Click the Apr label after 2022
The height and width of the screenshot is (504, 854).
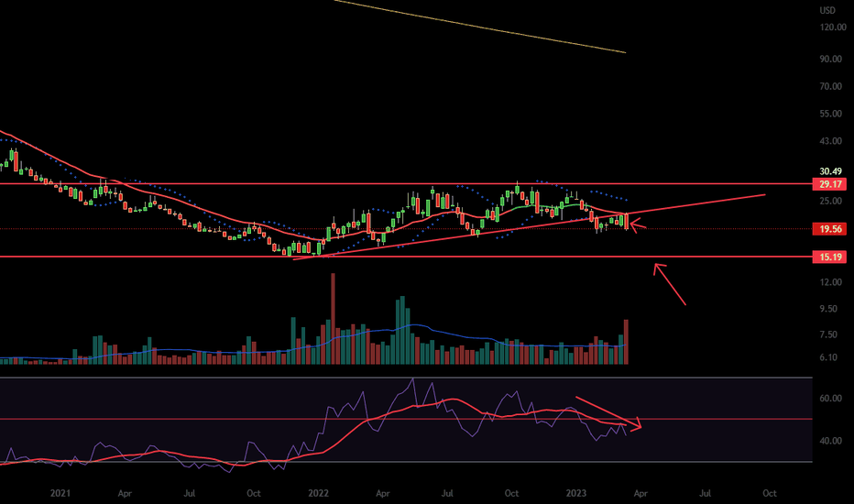[383, 493]
